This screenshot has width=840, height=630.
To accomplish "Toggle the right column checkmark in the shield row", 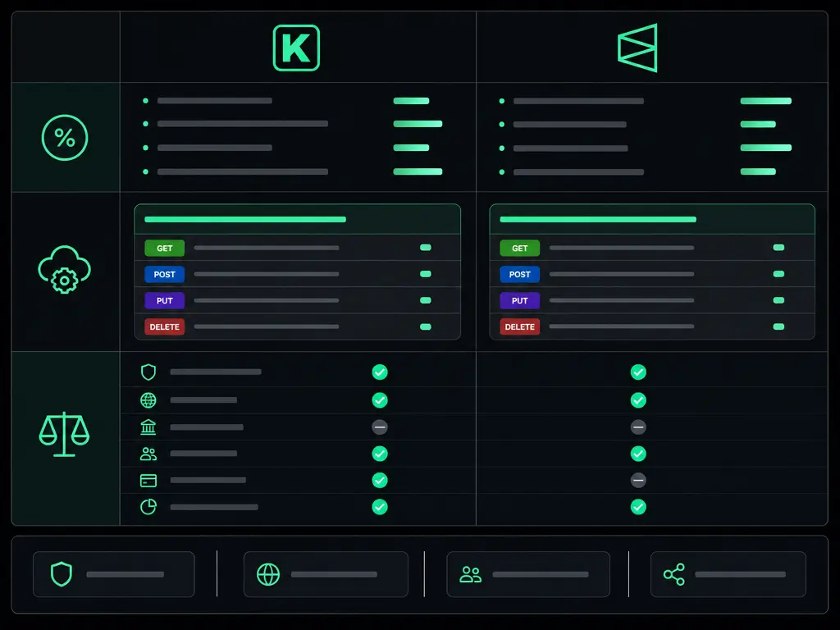I will pyautogui.click(x=638, y=372).
